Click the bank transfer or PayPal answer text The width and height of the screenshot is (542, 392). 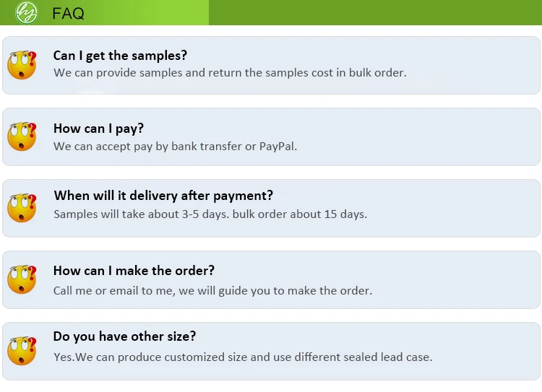point(175,146)
